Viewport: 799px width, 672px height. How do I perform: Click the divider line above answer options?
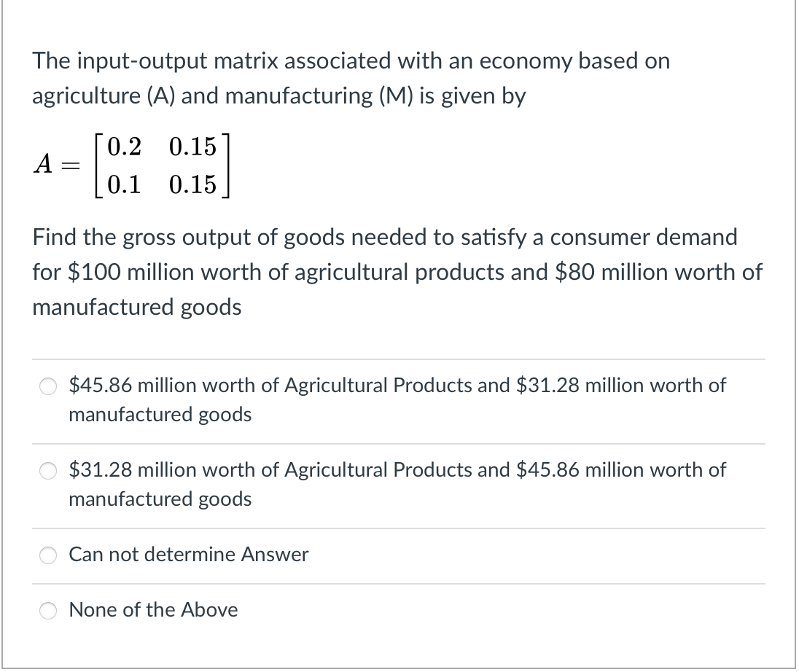399,359
